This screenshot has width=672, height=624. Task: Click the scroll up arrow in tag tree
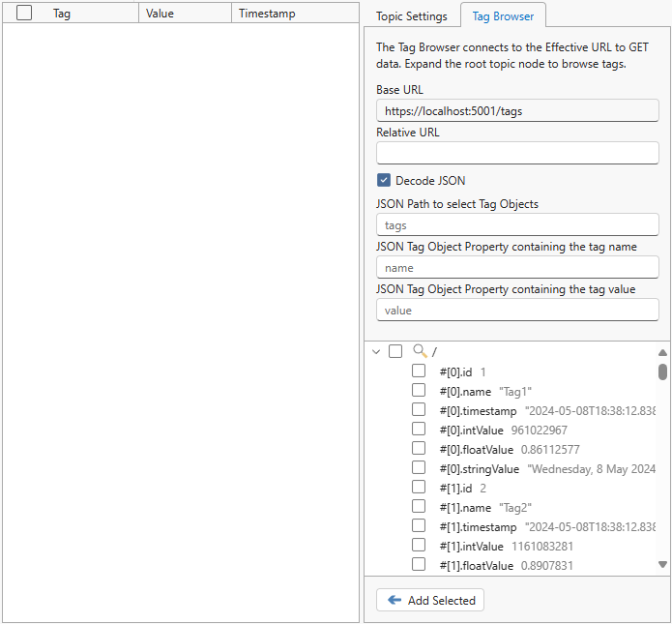point(662,353)
